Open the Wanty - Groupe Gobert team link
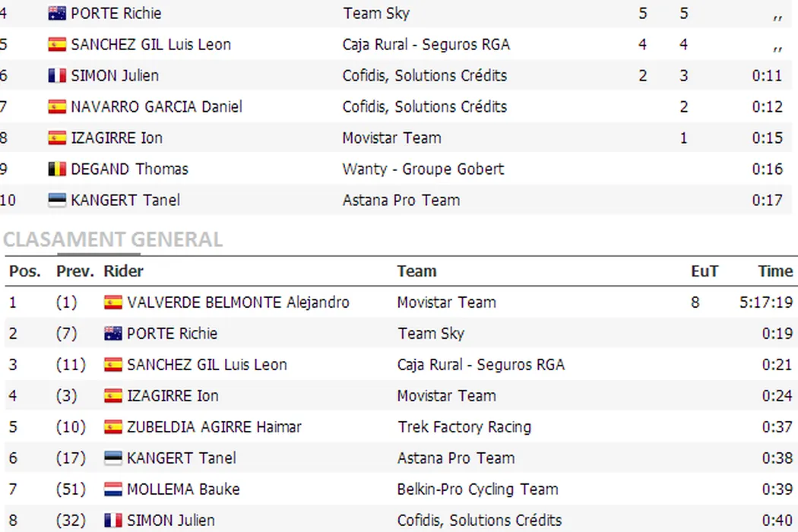 pyautogui.click(x=423, y=169)
